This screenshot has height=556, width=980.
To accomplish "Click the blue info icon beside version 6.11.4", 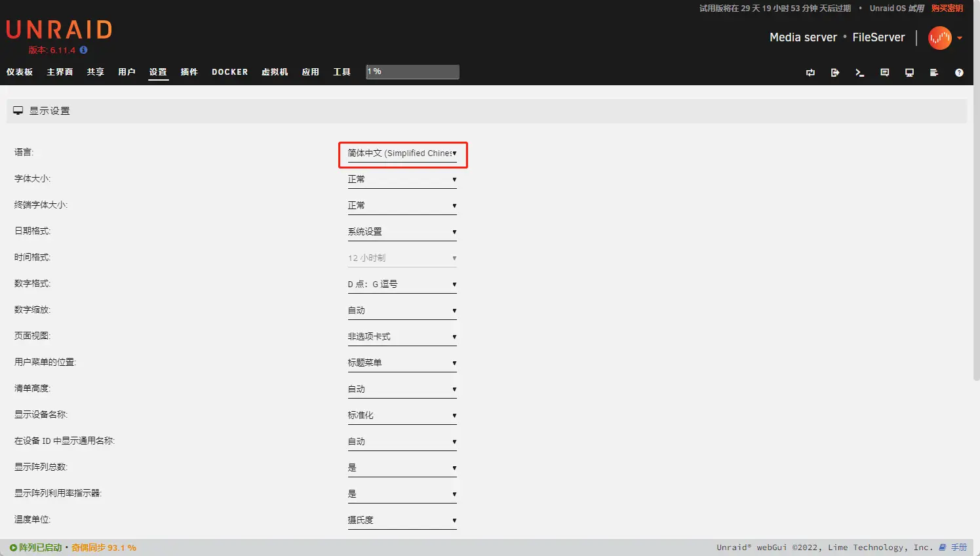I will tap(83, 50).
